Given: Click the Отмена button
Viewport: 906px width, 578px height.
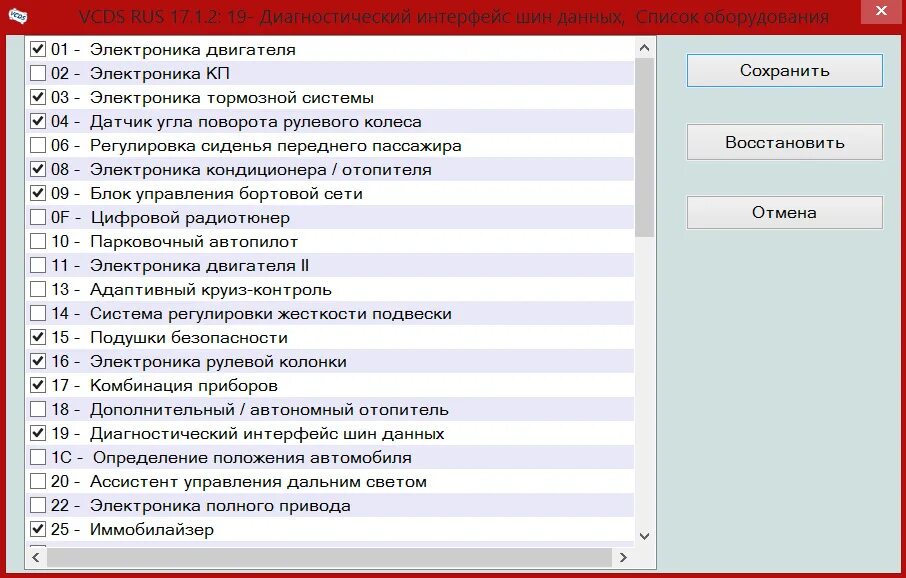Looking at the screenshot, I should pos(785,212).
